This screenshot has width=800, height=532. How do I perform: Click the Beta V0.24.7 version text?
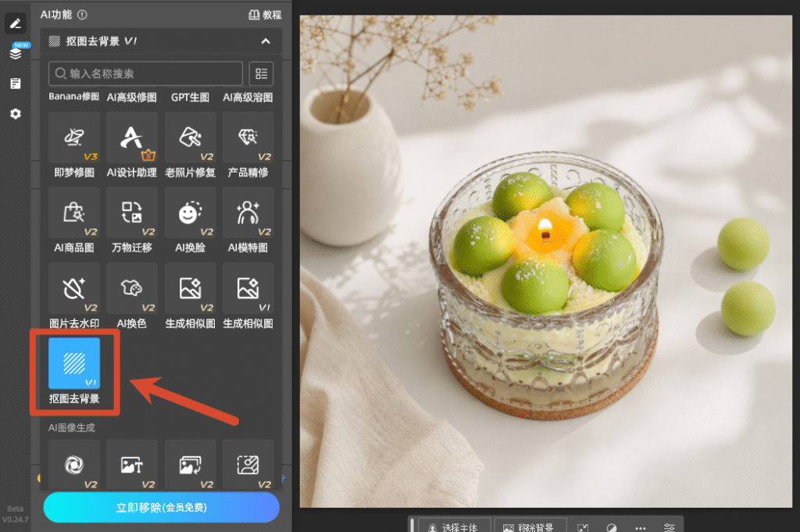pyautogui.click(x=16, y=514)
